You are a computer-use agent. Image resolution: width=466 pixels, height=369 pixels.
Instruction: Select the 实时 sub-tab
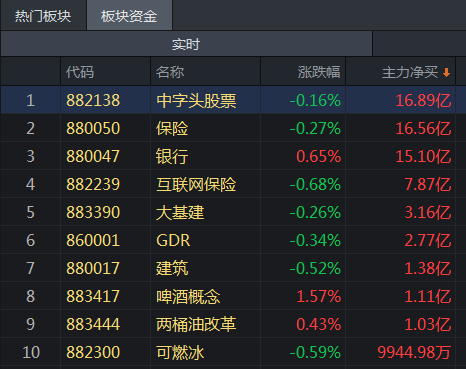click(x=186, y=44)
